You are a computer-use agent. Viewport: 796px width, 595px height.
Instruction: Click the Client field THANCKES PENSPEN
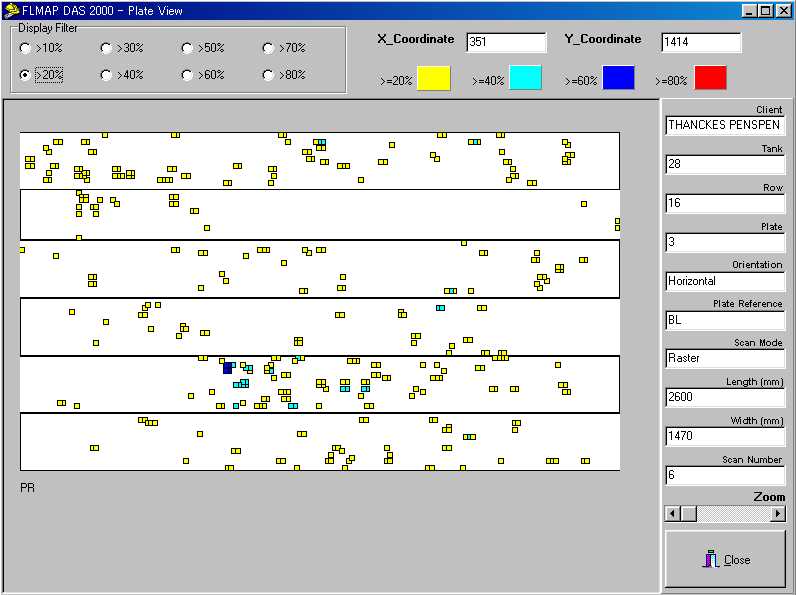coord(725,125)
